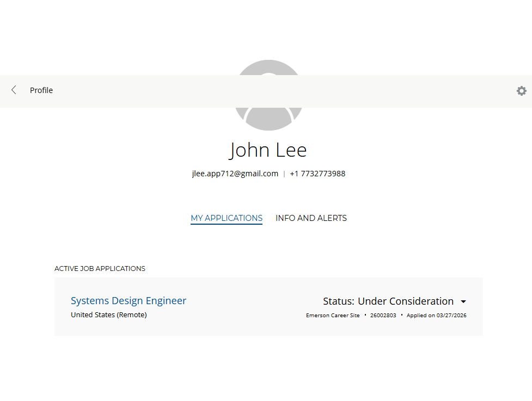Click the Profile title in header bar
Image resolution: width=532 pixels, height=401 pixels.
(41, 90)
